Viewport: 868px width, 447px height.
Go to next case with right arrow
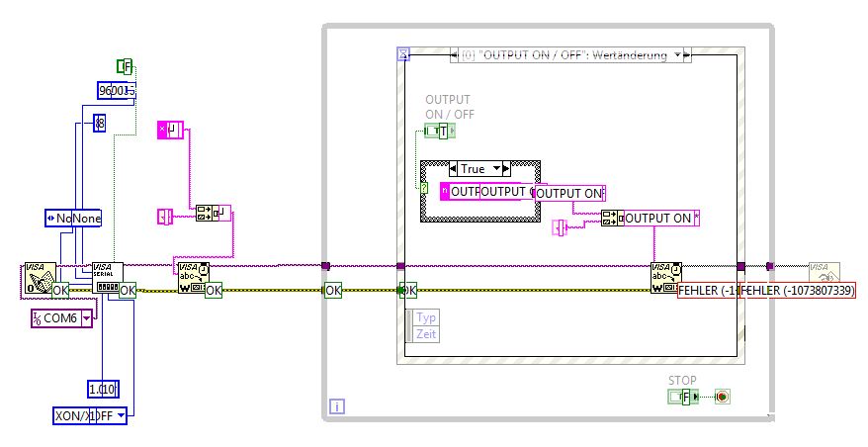tap(506, 168)
